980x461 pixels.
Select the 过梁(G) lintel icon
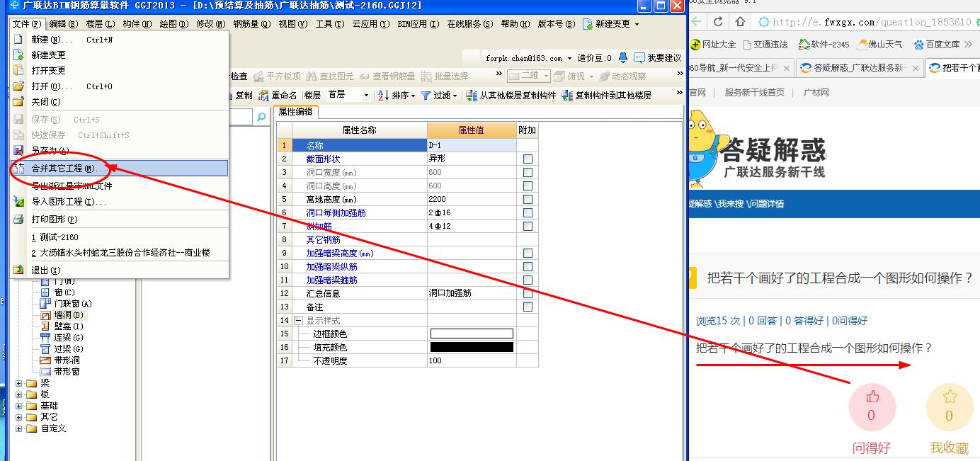[x=46, y=349]
